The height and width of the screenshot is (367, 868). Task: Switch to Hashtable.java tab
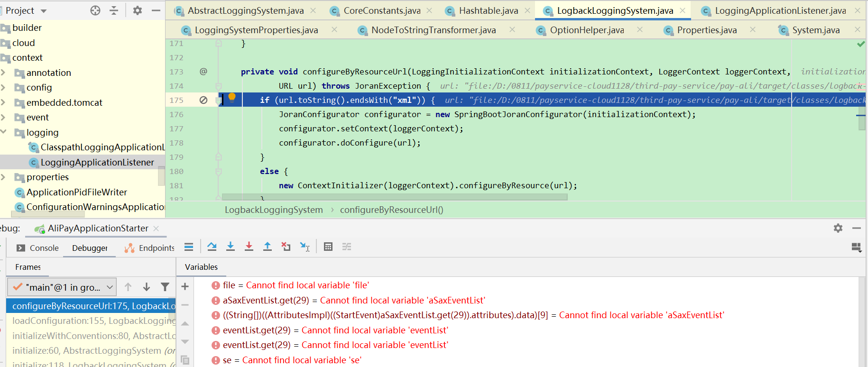click(x=488, y=10)
